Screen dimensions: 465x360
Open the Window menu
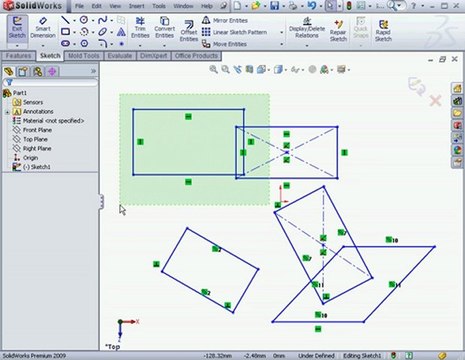point(183,6)
